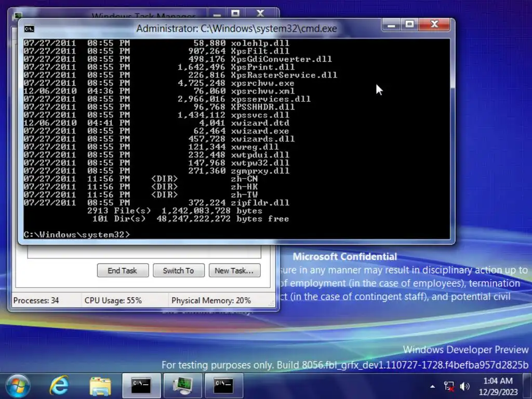Image resolution: width=532 pixels, height=399 pixels.
Task: Maximize the Windows Task Manager window
Action: (235, 14)
